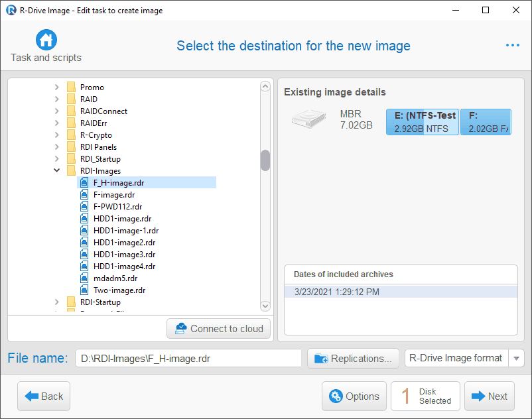
Task: Select the RDI Panels folder name
Action: pos(98,147)
